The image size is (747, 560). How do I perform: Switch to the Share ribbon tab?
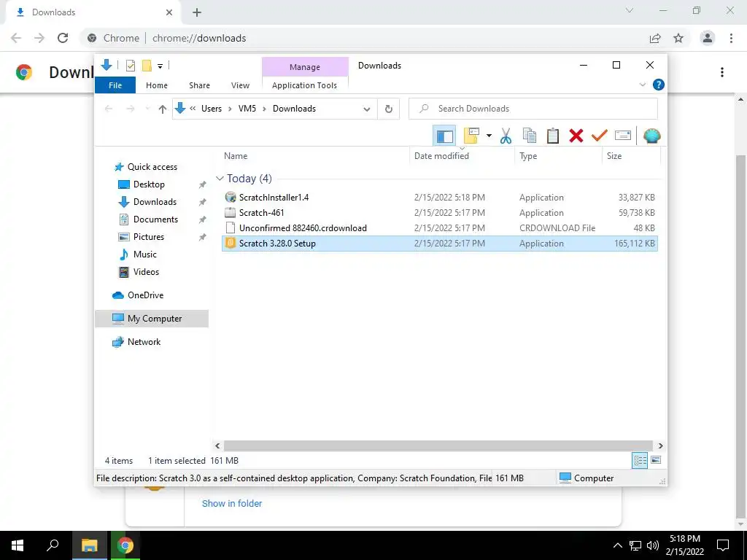(x=199, y=85)
